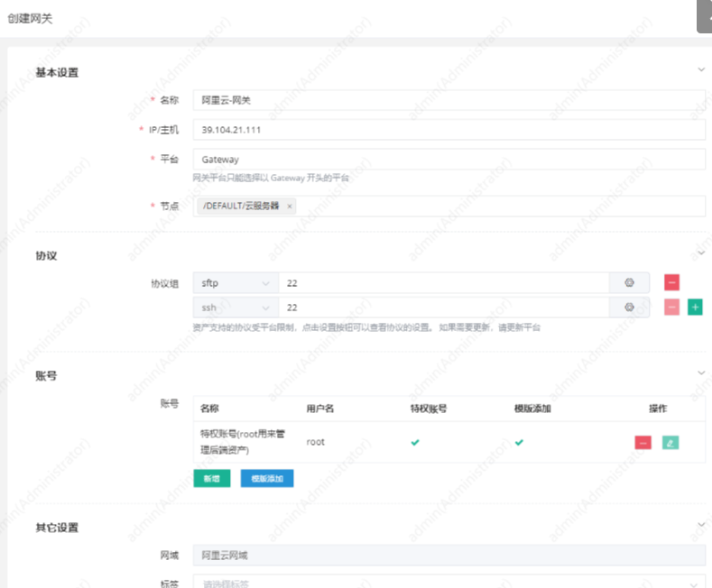Open settings for the ssh protocol row
712x588 pixels.
pos(629,308)
